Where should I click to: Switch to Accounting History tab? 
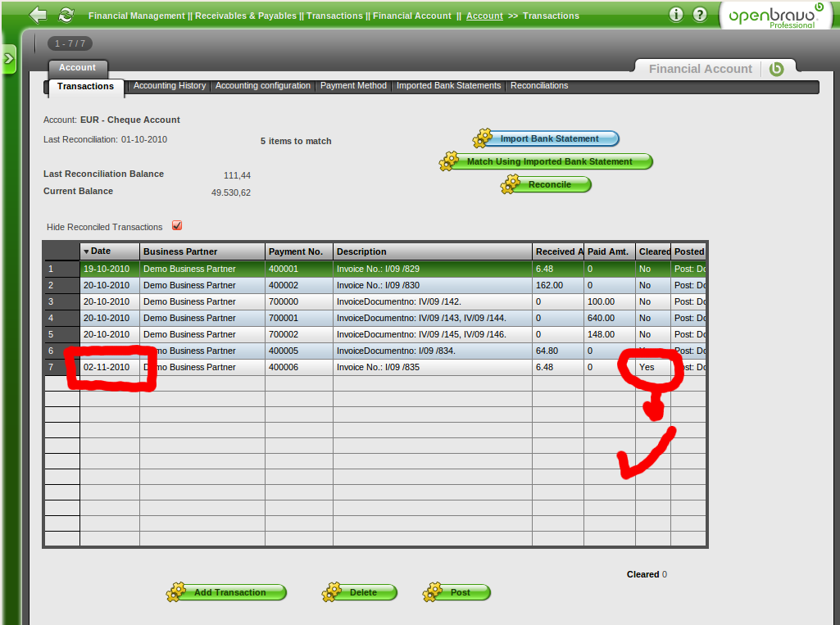coord(170,85)
